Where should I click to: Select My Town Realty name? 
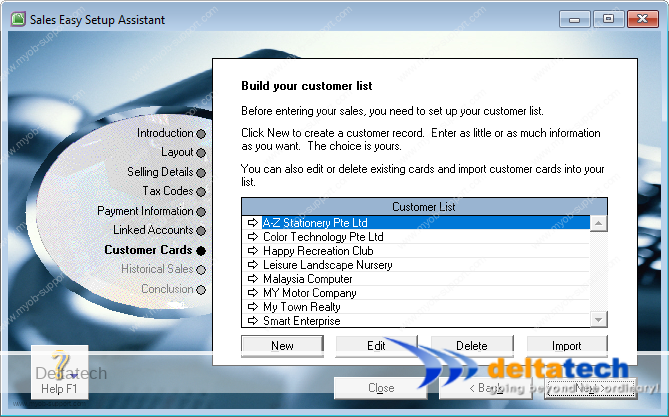tap(302, 307)
